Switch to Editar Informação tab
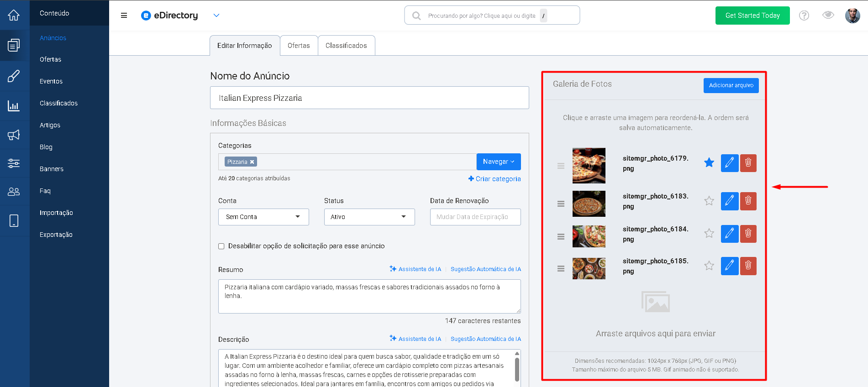868x387 pixels. click(245, 46)
